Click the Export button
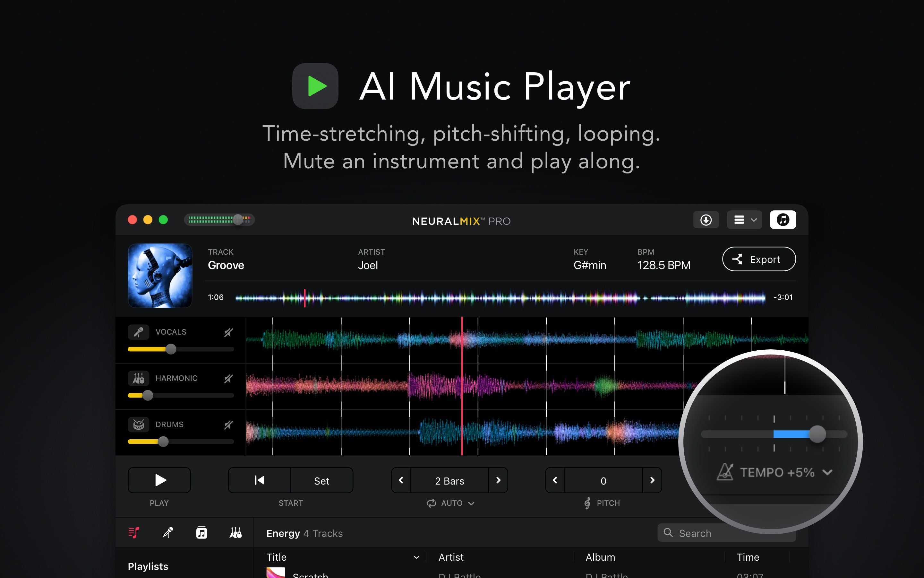This screenshot has height=578, width=924. [x=759, y=259]
